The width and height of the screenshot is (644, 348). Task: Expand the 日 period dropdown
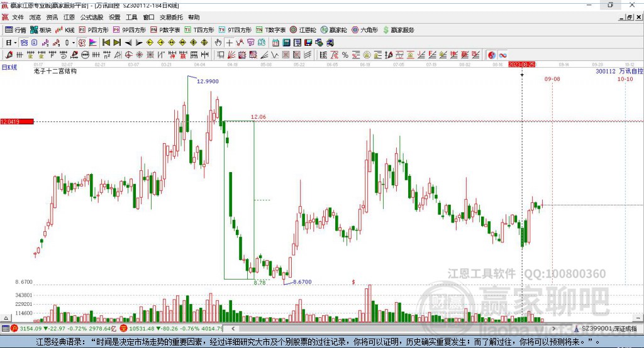[x=15, y=43]
